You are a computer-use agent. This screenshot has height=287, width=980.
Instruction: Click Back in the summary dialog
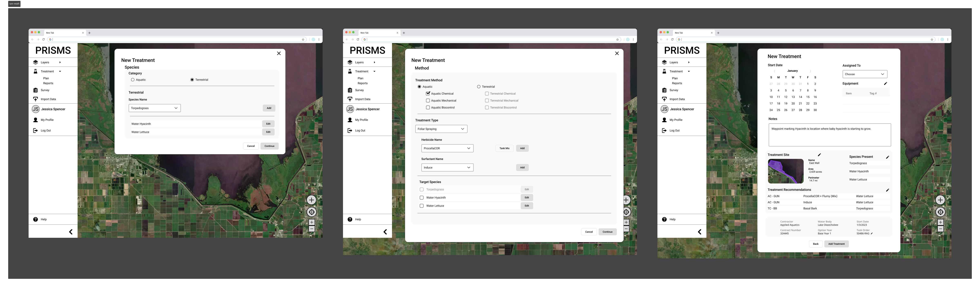(816, 244)
